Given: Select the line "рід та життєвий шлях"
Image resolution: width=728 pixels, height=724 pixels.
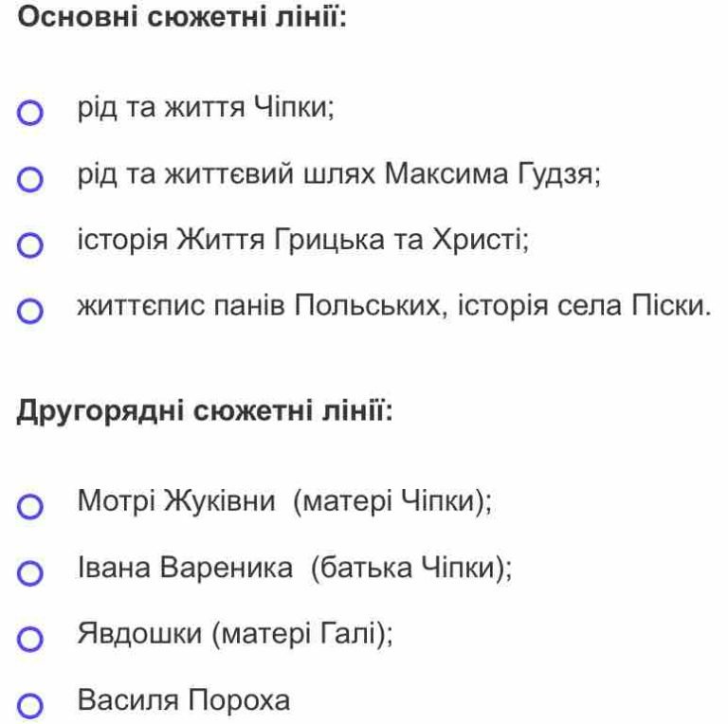Looking at the screenshot, I should click(x=227, y=174).
